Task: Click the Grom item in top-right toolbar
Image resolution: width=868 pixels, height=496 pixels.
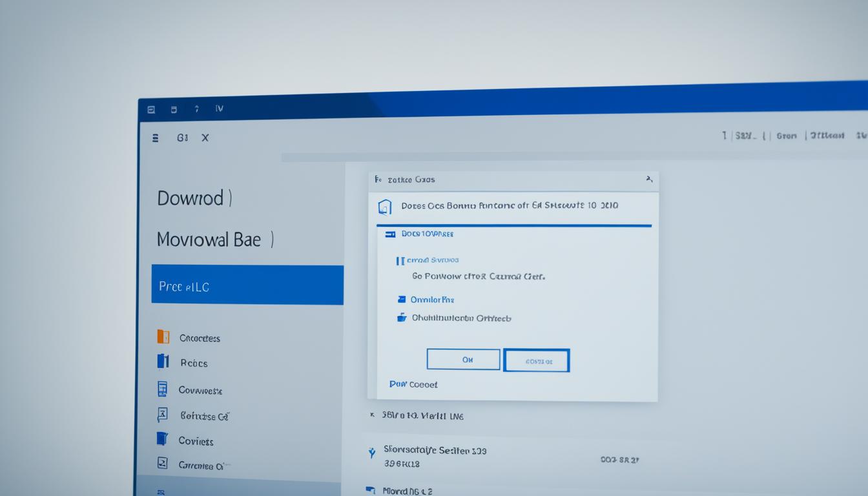Action: point(787,136)
